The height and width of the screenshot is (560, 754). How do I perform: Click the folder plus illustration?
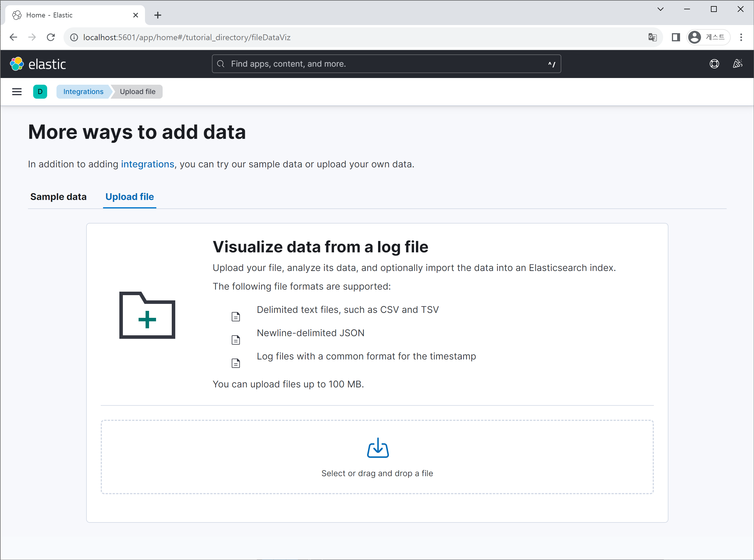tap(147, 315)
